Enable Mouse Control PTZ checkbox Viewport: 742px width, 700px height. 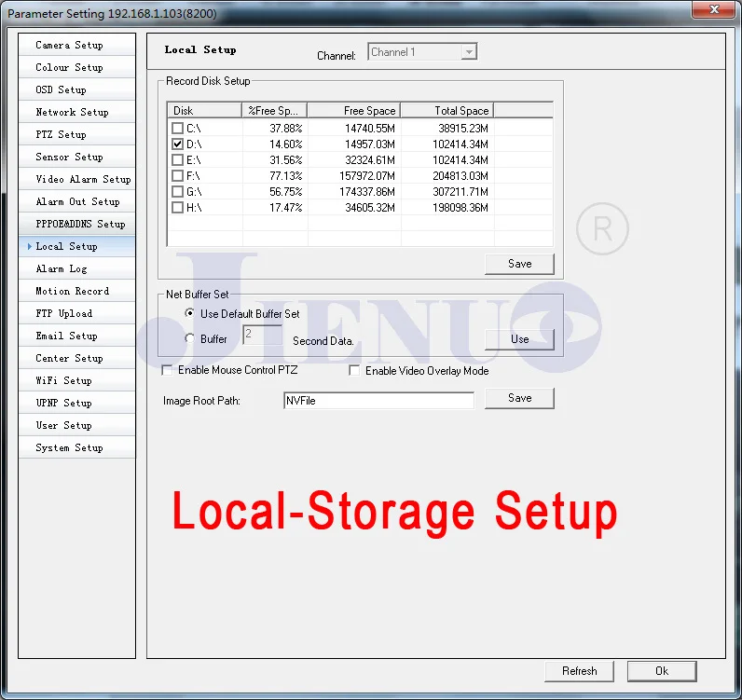(x=167, y=370)
